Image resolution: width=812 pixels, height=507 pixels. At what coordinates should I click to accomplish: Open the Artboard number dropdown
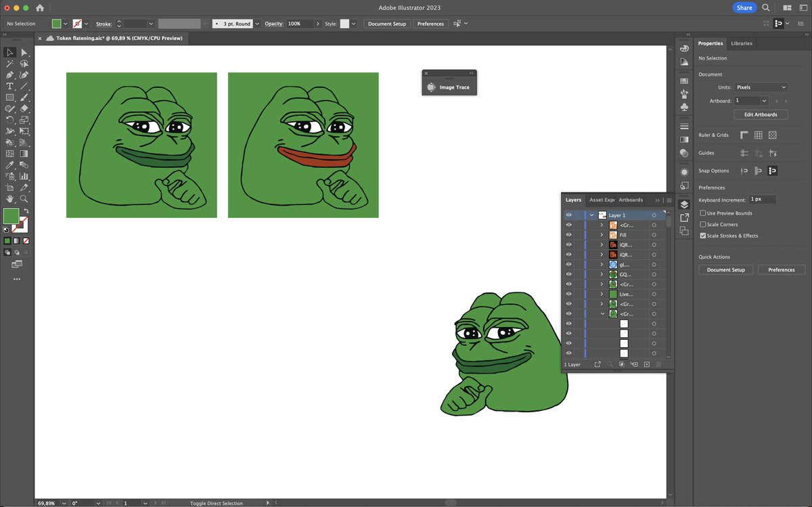point(765,101)
